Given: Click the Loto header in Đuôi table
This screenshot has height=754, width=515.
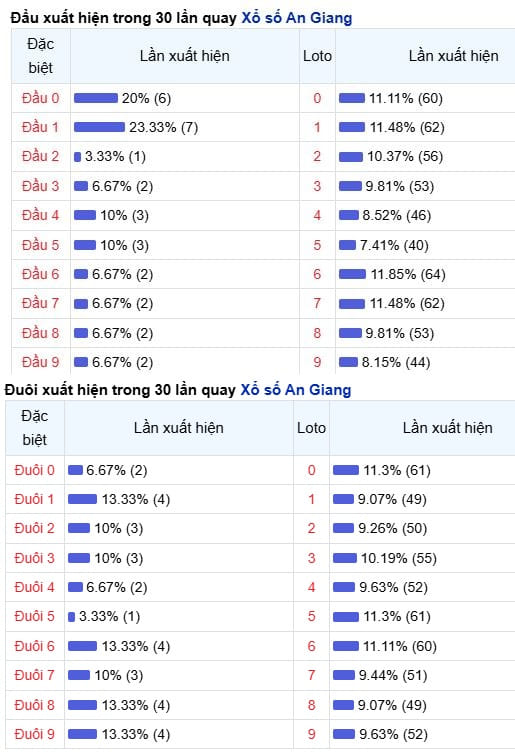Looking at the screenshot, I should 312,428.
